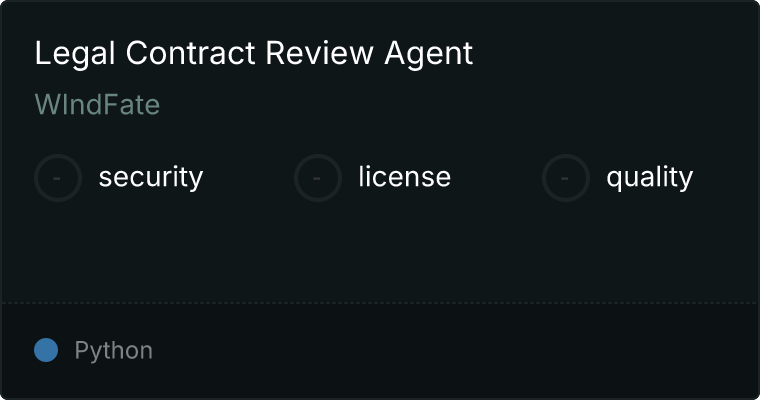
Task: Select the license label text
Action: coord(404,176)
